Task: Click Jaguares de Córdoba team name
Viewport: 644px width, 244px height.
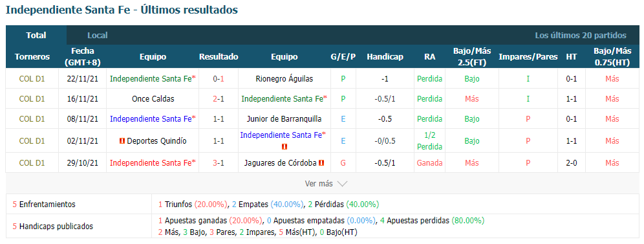Action: click(280, 162)
